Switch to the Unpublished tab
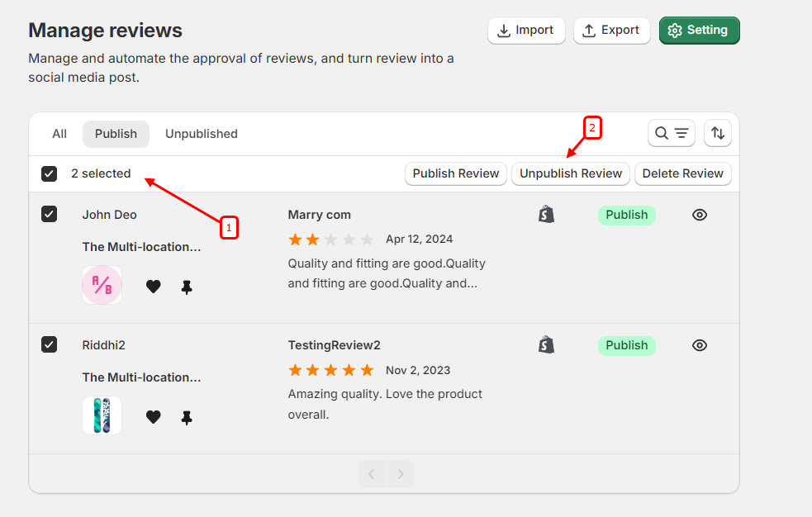The image size is (812, 517). [x=202, y=134]
